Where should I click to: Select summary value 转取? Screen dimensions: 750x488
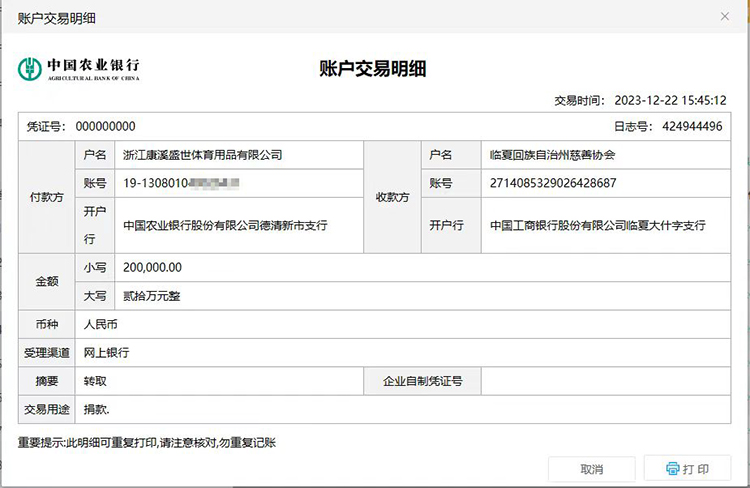point(95,381)
